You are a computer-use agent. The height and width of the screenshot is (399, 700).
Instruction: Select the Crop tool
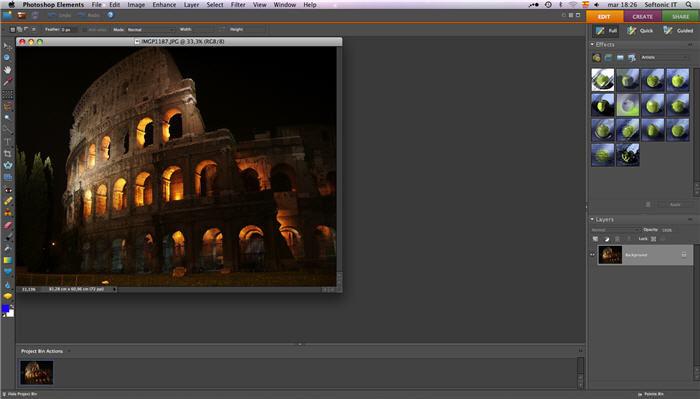point(8,154)
